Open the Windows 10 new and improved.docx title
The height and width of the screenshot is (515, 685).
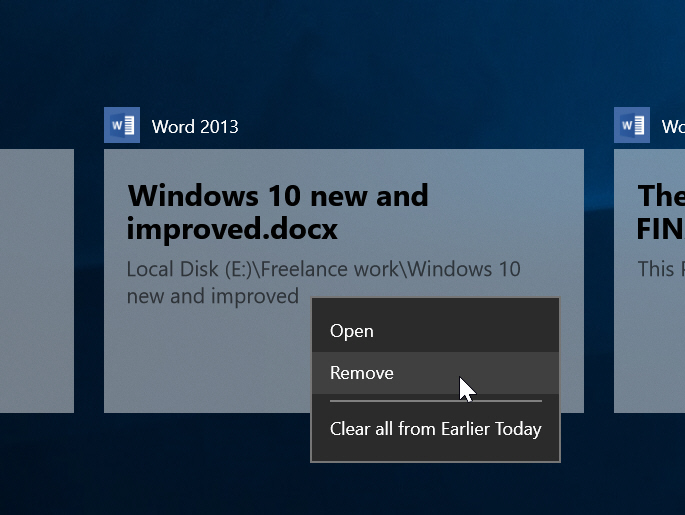click(278, 212)
